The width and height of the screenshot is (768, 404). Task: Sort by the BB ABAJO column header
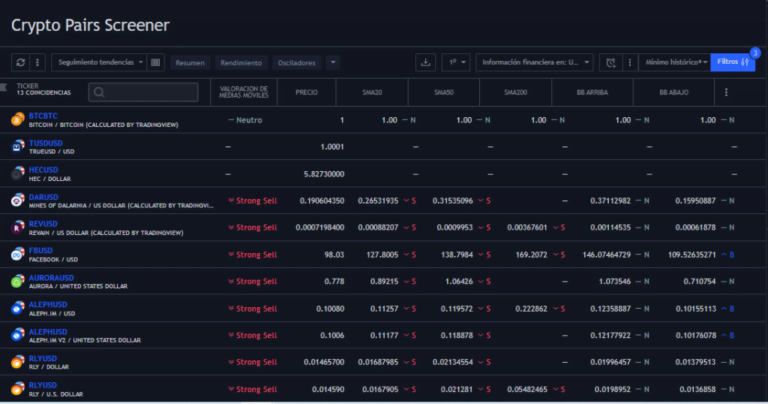click(674, 92)
